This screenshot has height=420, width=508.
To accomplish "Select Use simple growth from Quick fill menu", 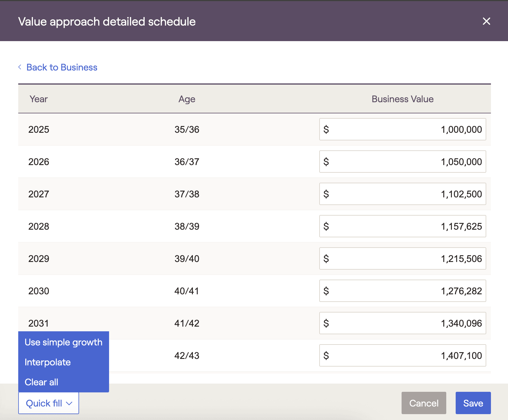I will pyautogui.click(x=63, y=342).
